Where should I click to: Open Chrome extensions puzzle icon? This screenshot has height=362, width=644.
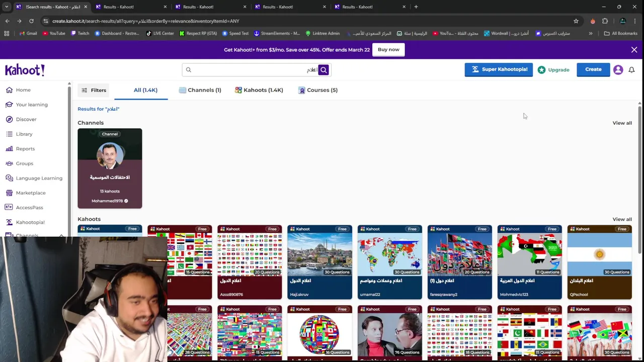pos(605,21)
